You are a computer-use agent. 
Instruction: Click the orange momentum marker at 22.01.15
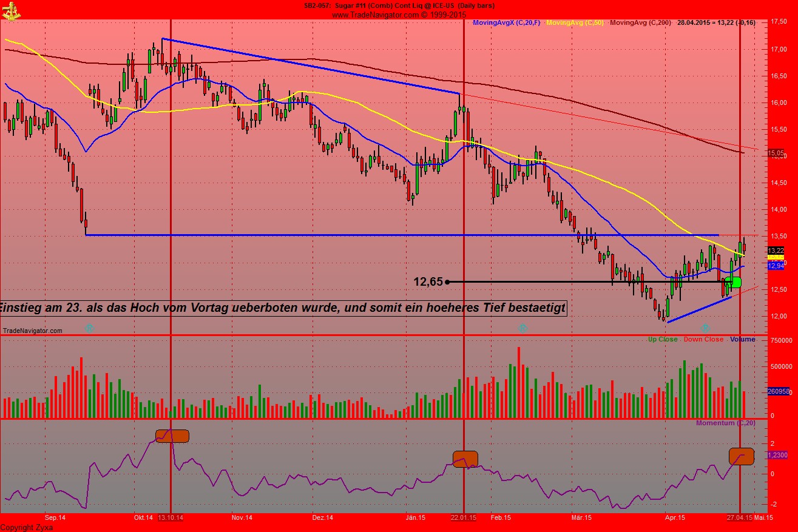465,459
